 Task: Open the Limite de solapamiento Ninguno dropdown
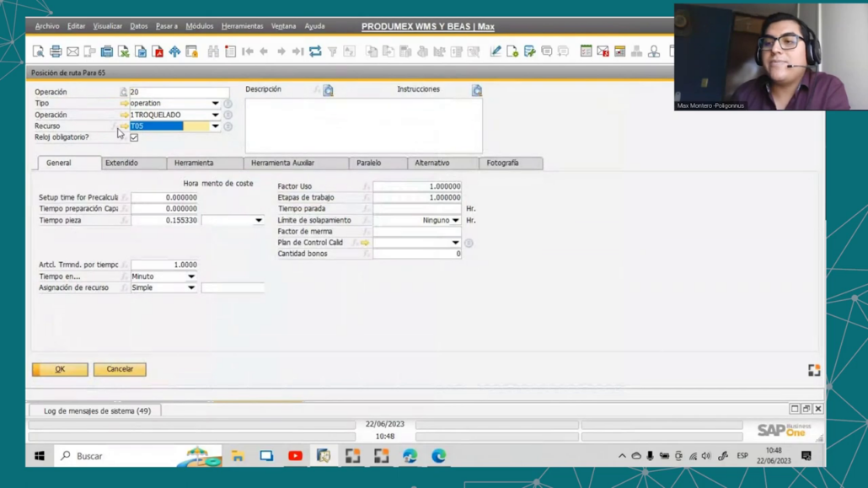pyautogui.click(x=455, y=219)
